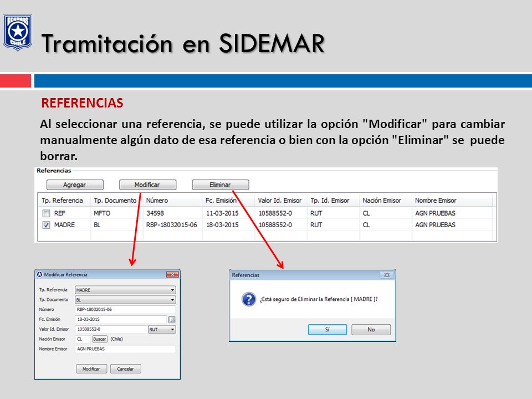
Task: Click the calendar icon next to Fc. Emisión
Action: (x=172, y=320)
